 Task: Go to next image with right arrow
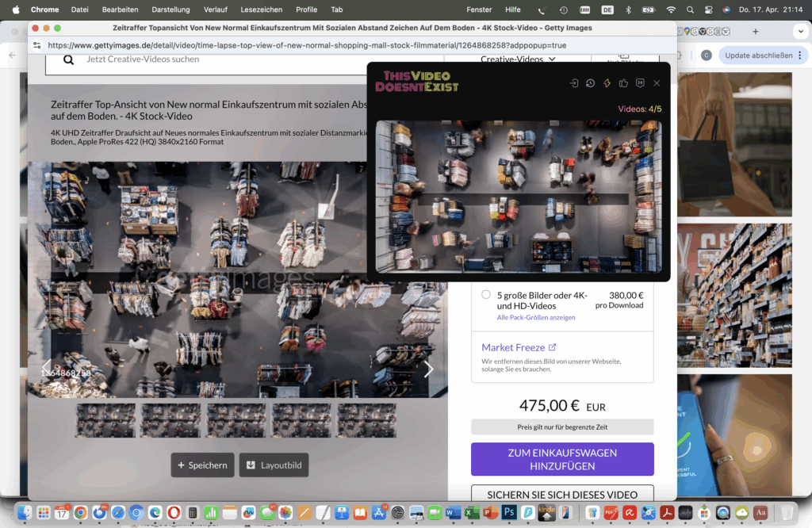pos(428,369)
